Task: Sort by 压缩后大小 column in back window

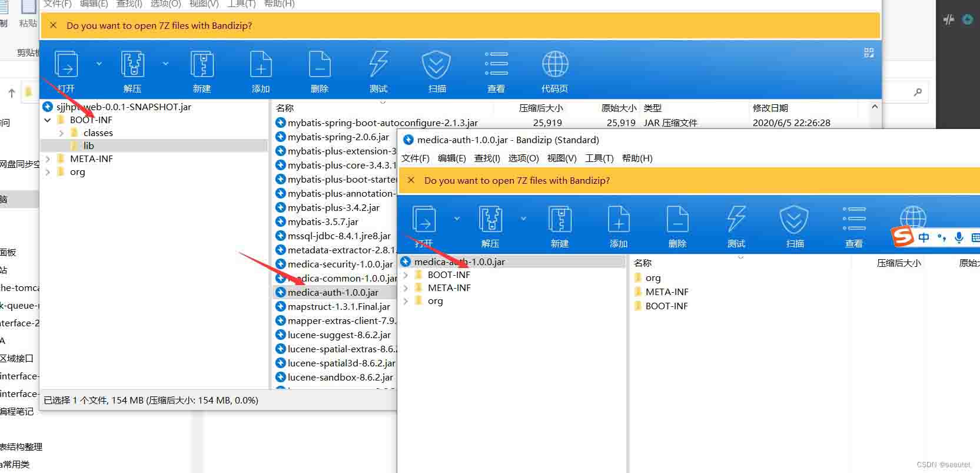Action: tap(541, 108)
